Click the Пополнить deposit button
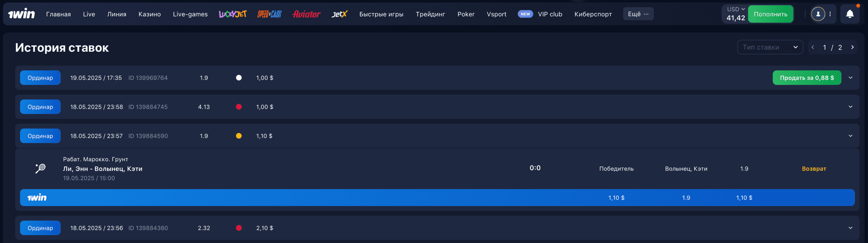Screen dimensions: 868x243 point(770,14)
